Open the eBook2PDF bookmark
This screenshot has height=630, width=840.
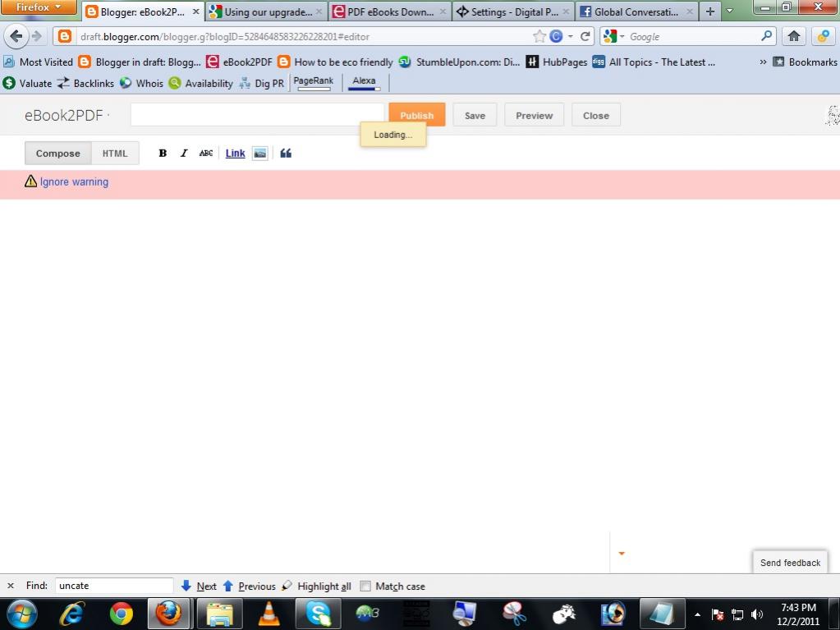pos(240,62)
